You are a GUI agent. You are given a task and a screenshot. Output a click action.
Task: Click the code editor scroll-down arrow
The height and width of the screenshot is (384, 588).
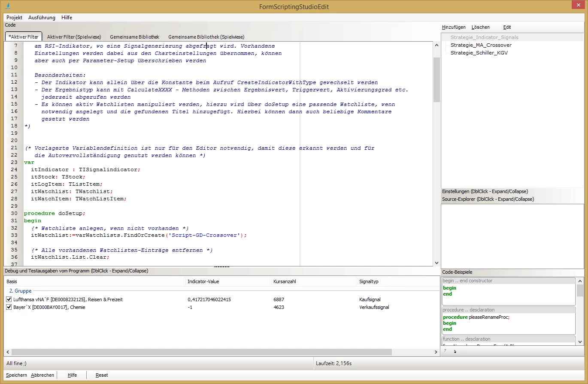point(436,263)
